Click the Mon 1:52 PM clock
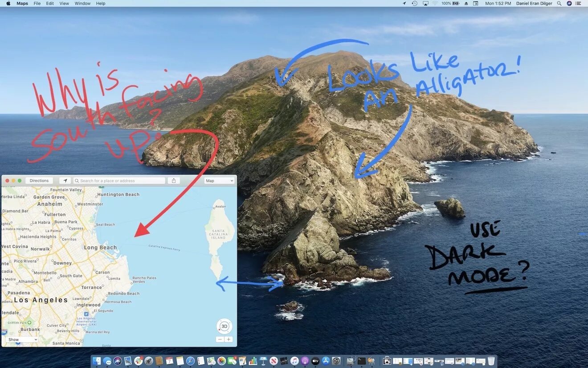Image resolution: width=588 pixels, height=368 pixels. pyautogui.click(x=498, y=3)
